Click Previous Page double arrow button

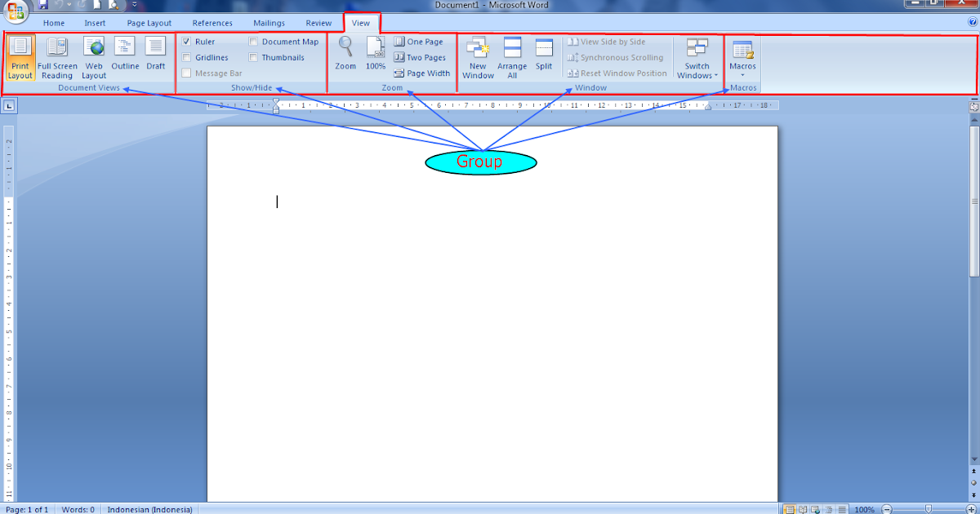click(x=973, y=471)
